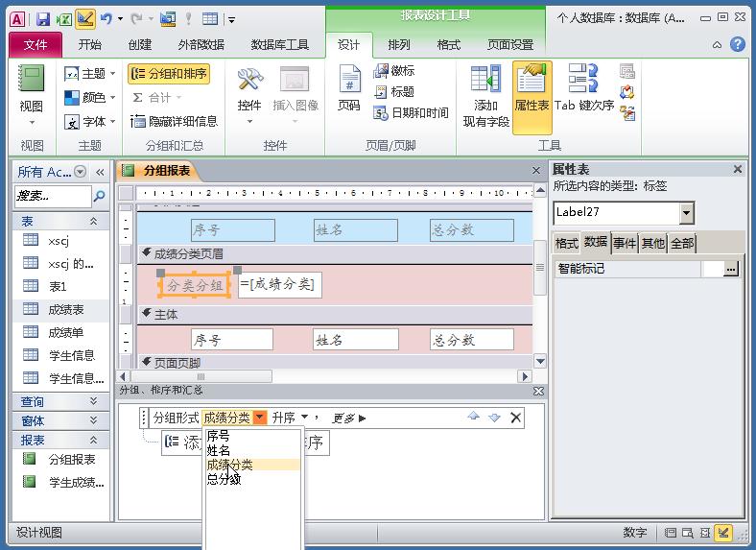
Task: Open the xscj table in navigation
Action: pos(60,240)
